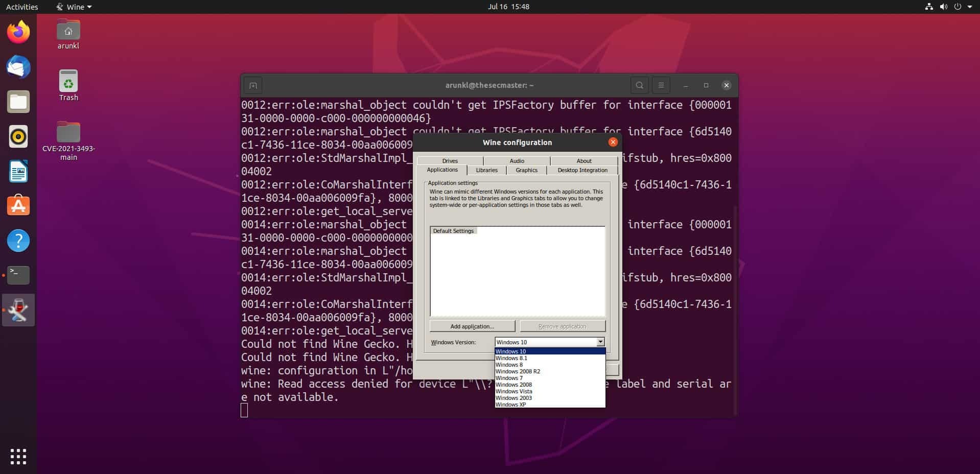The image size is (980, 474).
Task: Show applications grid button
Action: (18, 457)
